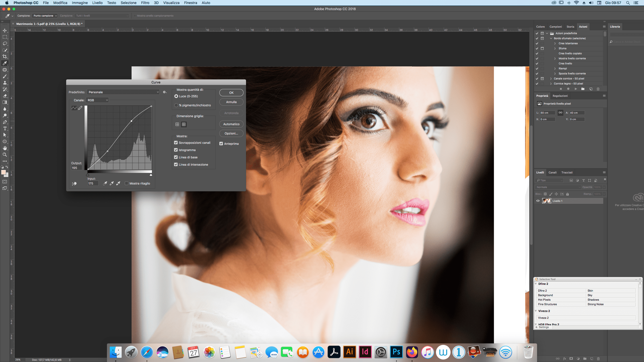This screenshot has height=362, width=644.
Task: Click the foreground color swatch
Action: (4, 172)
